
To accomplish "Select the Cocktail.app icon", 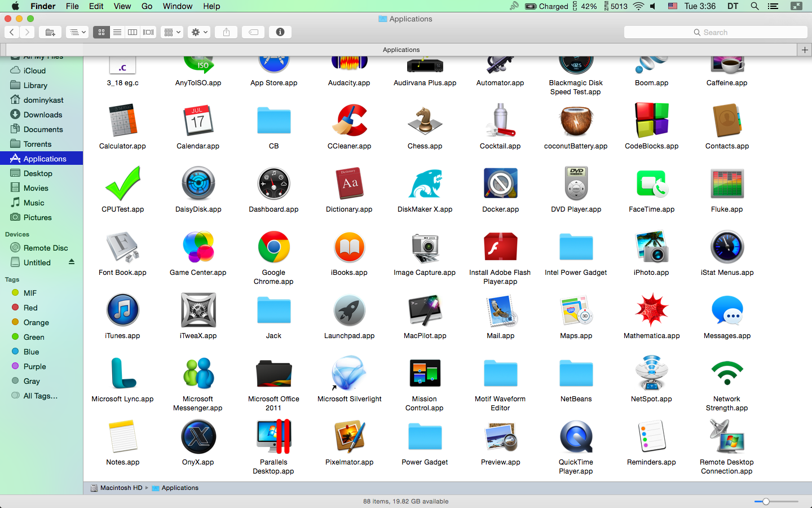I will 500,120.
